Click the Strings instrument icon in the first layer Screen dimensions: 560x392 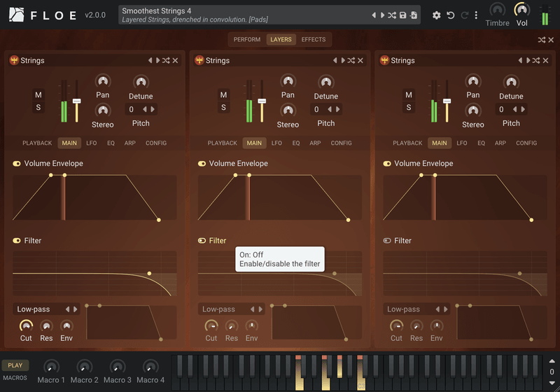[14, 60]
